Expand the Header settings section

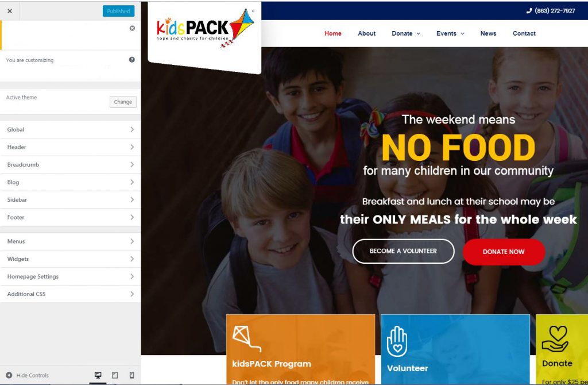tap(71, 147)
